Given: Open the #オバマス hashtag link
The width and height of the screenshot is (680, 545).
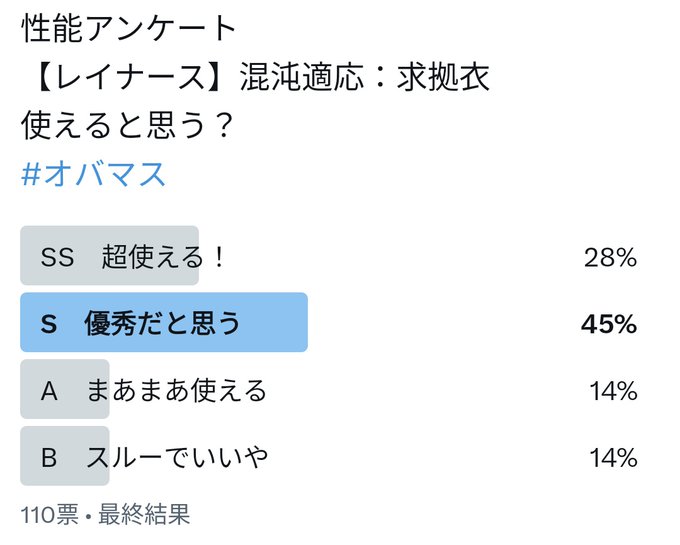Looking at the screenshot, I should [93, 174].
